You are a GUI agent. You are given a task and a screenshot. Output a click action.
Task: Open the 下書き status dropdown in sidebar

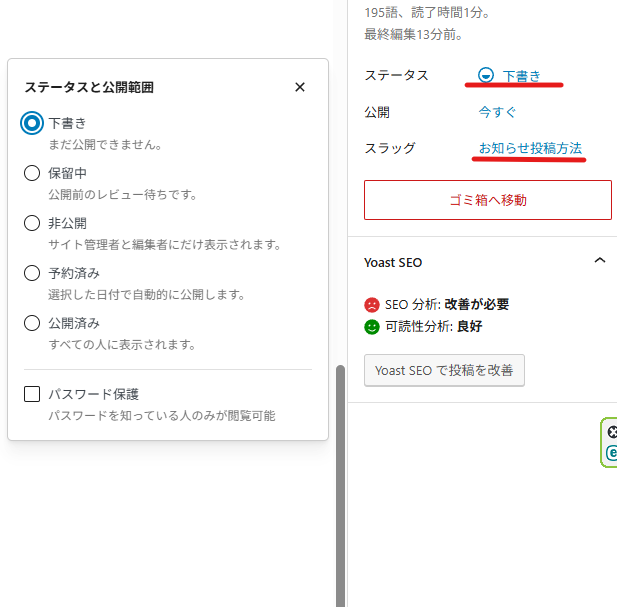click(521, 75)
